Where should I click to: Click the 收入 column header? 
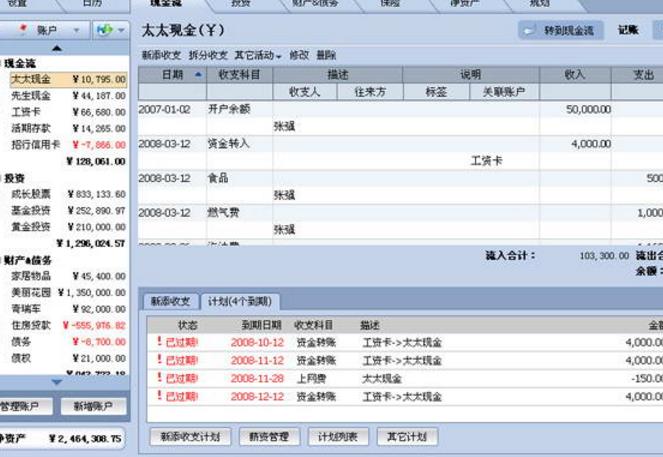[575, 75]
